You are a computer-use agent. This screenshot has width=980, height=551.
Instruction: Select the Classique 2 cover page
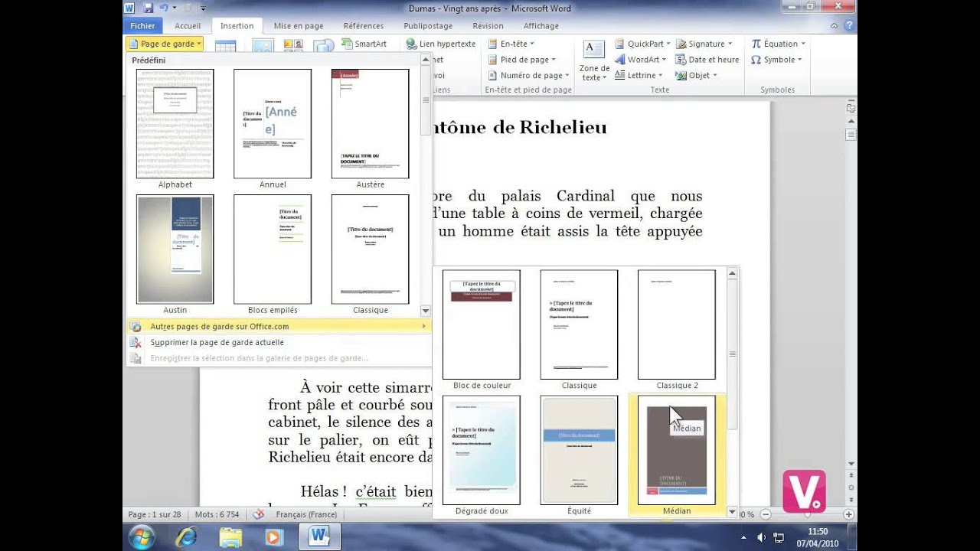677,324
